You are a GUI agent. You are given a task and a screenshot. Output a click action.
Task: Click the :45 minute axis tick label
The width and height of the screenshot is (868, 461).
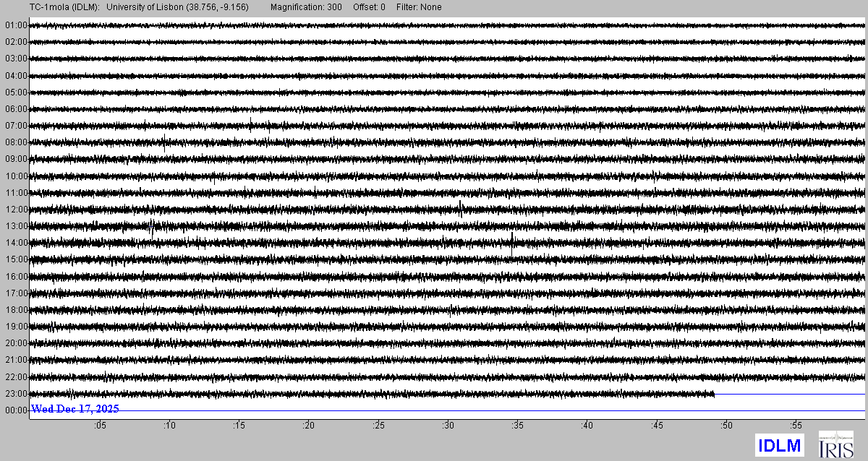pyautogui.click(x=657, y=426)
